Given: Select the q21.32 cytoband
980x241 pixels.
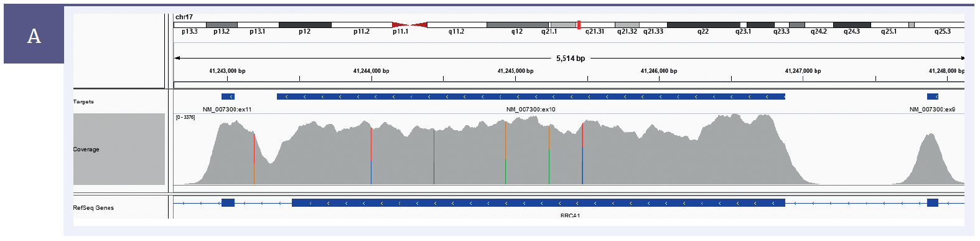Looking at the screenshot, I should [x=627, y=25].
